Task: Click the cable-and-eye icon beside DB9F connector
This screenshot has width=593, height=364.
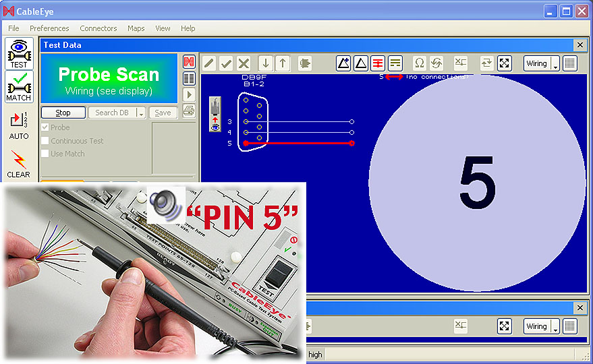Action: [215, 114]
